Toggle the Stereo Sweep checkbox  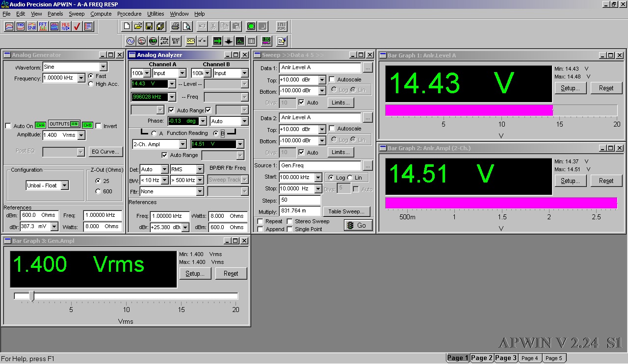pos(290,222)
